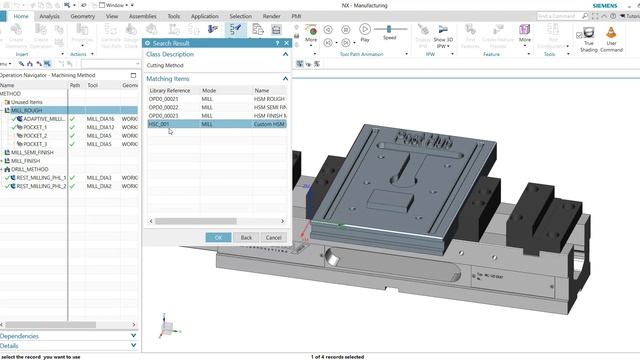
Task: Click the Properties icon in Actions group
Action: [x=82, y=29]
